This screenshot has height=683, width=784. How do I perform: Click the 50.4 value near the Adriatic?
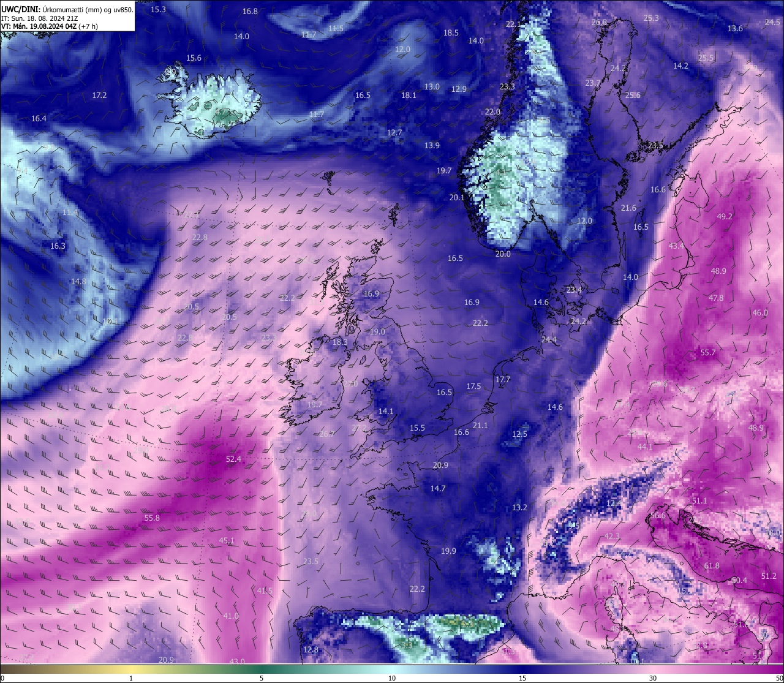coord(739,580)
